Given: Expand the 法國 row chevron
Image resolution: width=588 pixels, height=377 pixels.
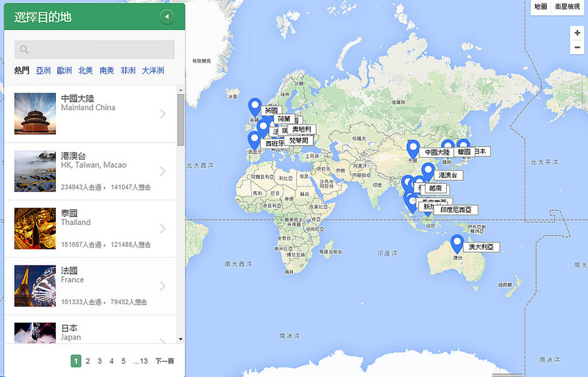Looking at the screenshot, I should tap(162, 286).
